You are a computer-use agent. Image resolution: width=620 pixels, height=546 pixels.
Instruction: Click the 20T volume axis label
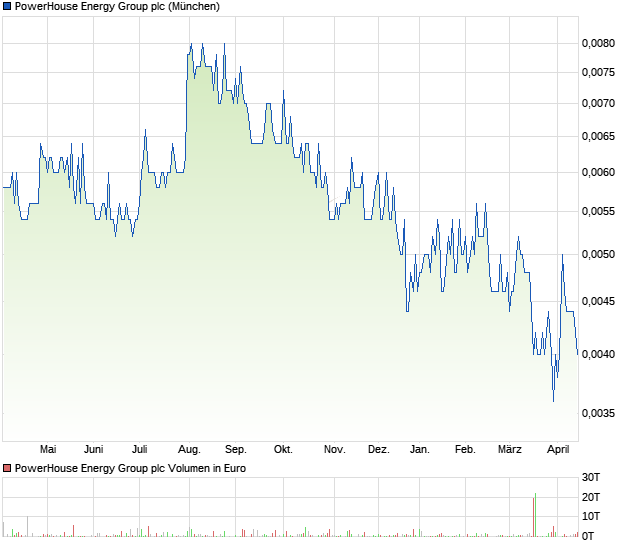pyautogui.click(x=591, y=497)
